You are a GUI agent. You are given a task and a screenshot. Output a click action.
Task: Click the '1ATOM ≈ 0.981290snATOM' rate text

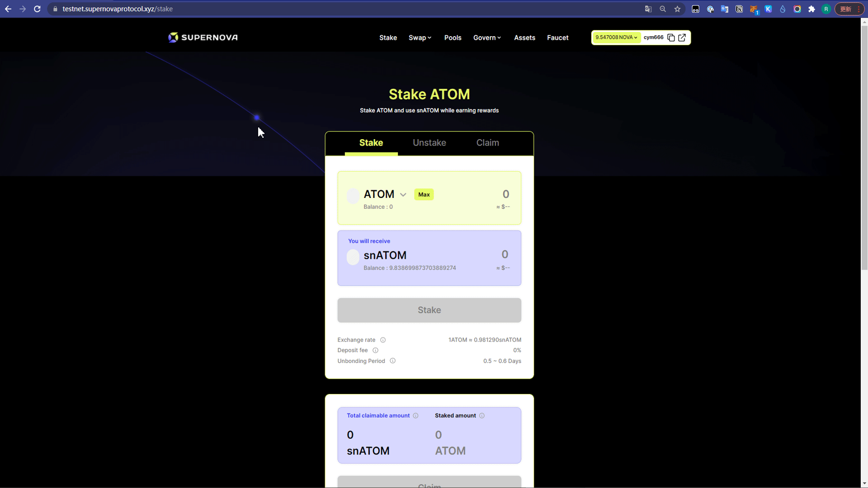pyautogui.click(x=485, y=340)
